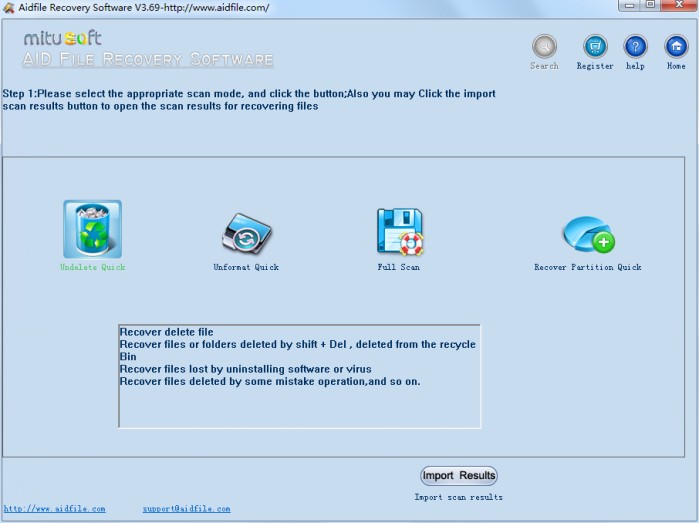Go to the Home icon

pos(676,46)
